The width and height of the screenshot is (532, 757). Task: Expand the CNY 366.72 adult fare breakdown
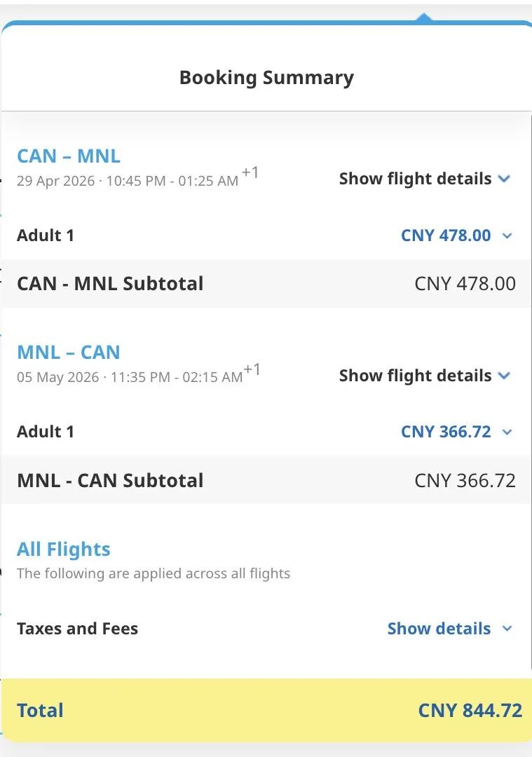point(446,432)
